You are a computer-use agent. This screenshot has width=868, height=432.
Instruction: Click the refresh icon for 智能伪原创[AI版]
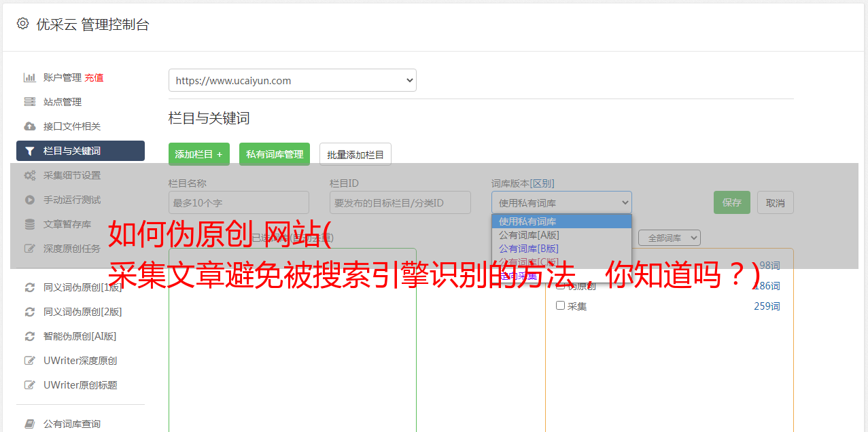tap(30, 336)
